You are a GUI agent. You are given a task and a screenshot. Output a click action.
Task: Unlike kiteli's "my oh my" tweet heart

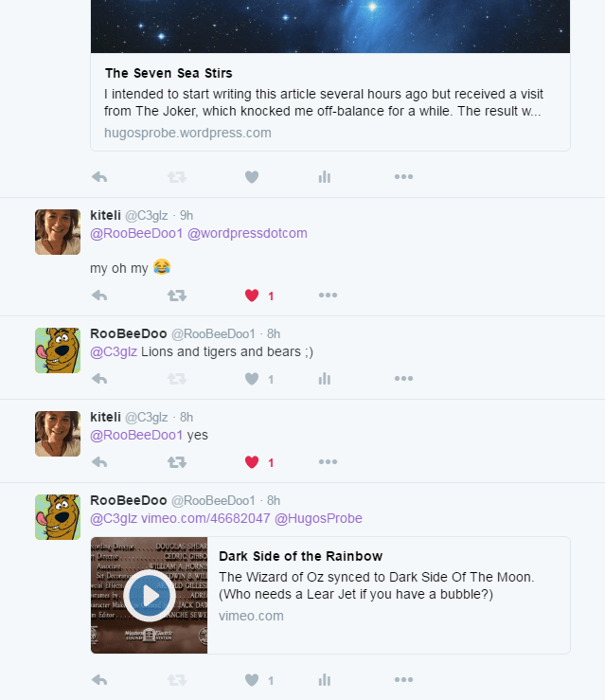pyautogui.click(x=252, y=296)
